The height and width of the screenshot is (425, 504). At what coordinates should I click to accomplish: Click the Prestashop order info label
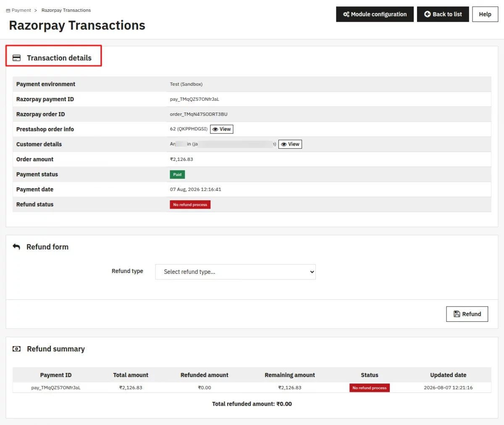tap(45, 129)
